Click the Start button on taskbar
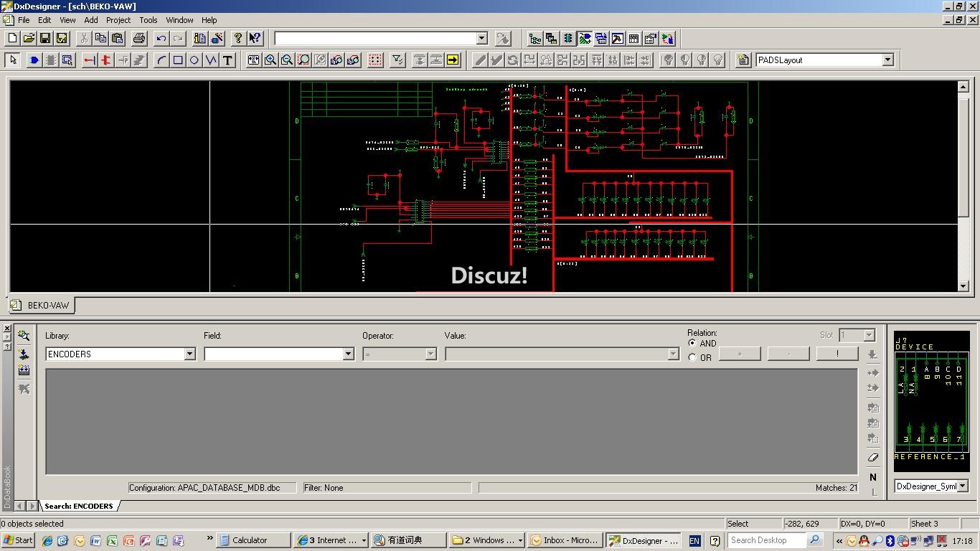This screenshot has height=551, width=980. (19, 540)
